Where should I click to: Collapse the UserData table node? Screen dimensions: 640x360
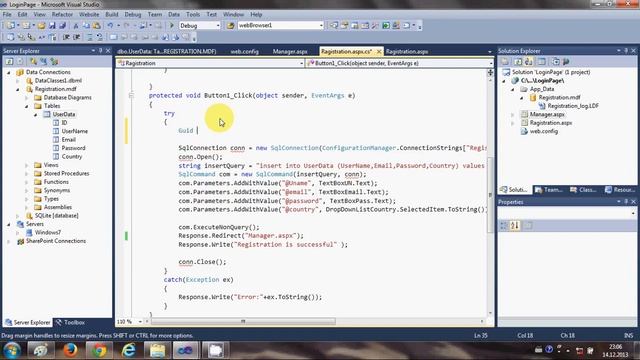tap(36, 115)
